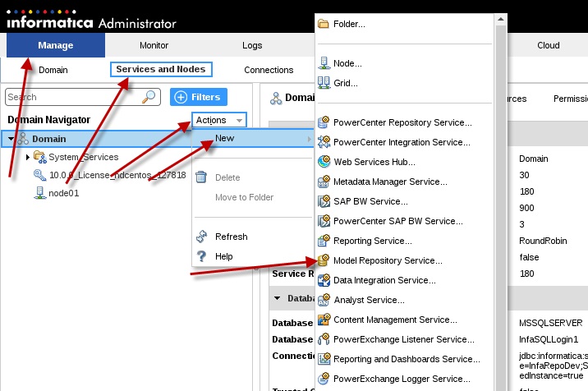Click the Refresh arrows icon
Screen dimensions: 588x391
pos(201,237)
